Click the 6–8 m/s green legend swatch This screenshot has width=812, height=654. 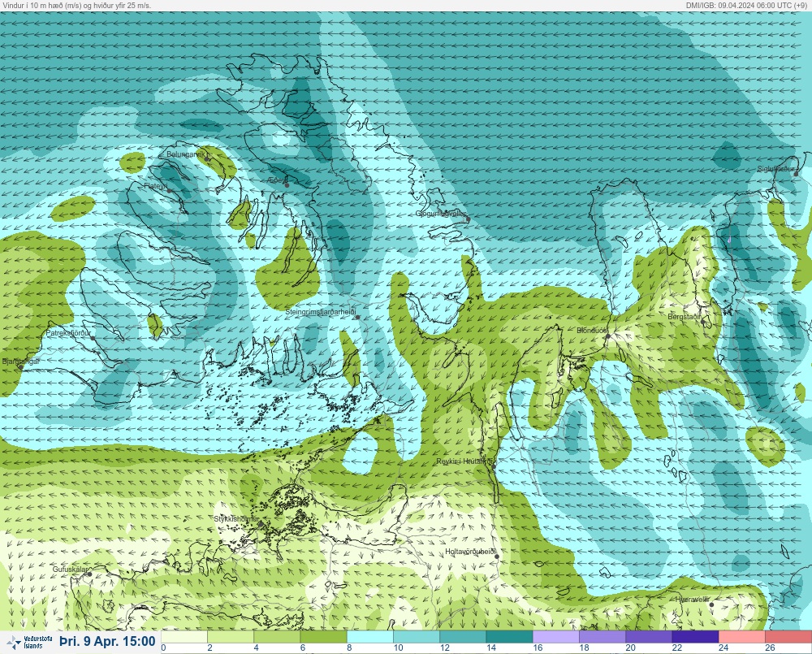[324, 636]
